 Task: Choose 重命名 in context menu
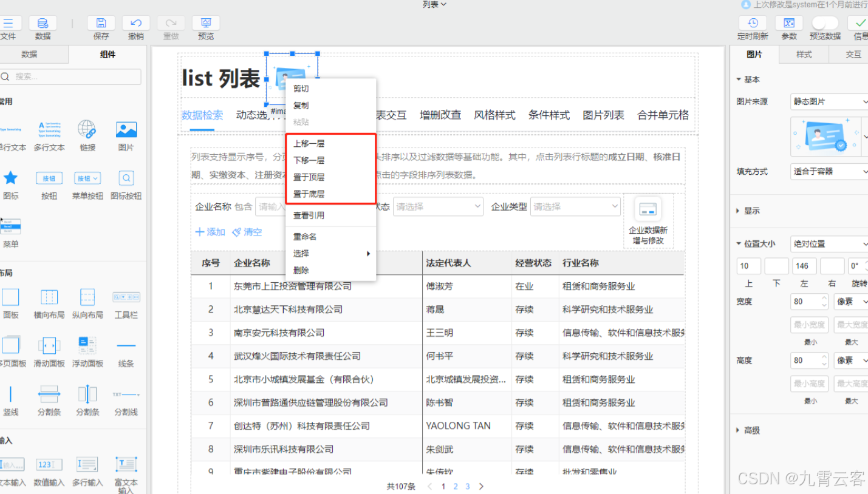pyautogui.click(x=330, y=237)
